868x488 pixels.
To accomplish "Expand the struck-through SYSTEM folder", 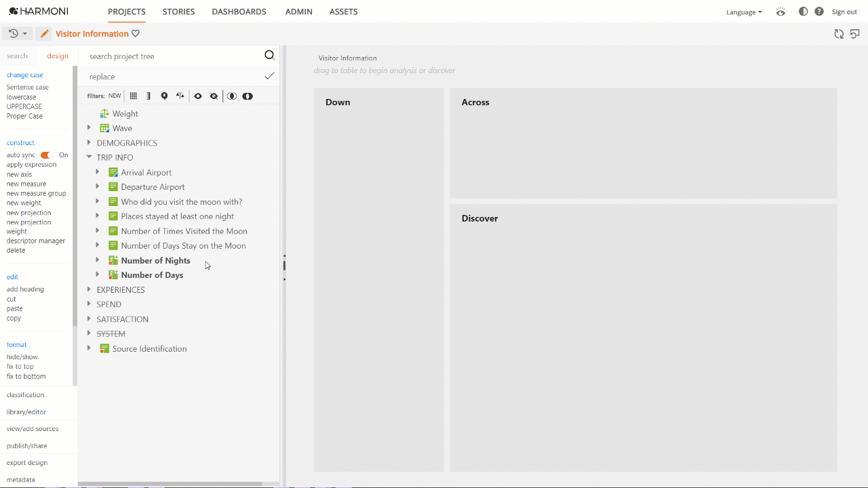I will click(89, 333).
